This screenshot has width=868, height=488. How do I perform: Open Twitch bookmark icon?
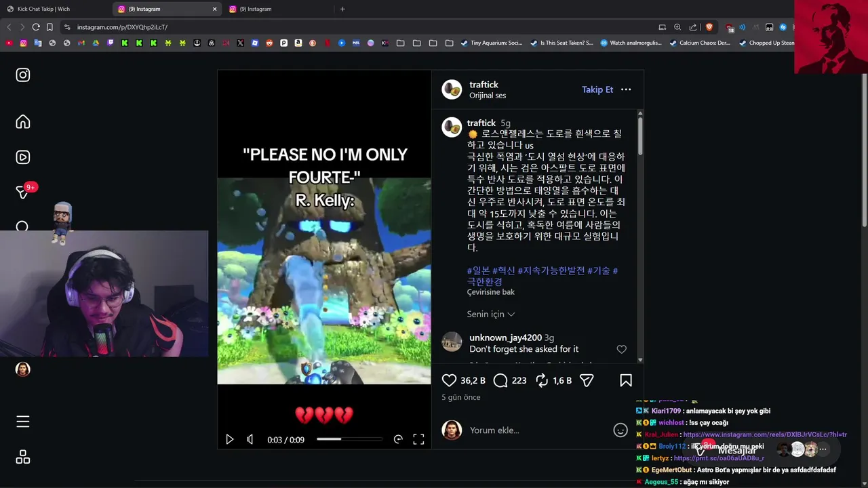[x=111, y=43]
